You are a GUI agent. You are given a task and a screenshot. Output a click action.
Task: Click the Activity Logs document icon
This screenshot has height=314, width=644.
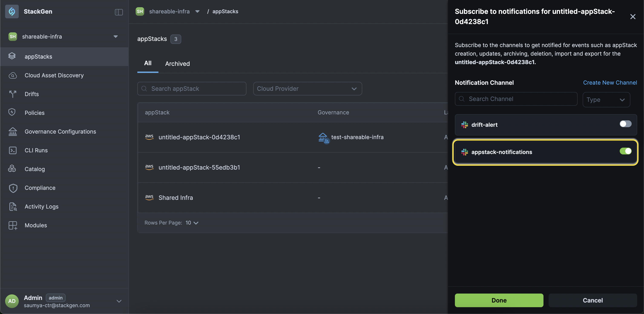point(13,206)
